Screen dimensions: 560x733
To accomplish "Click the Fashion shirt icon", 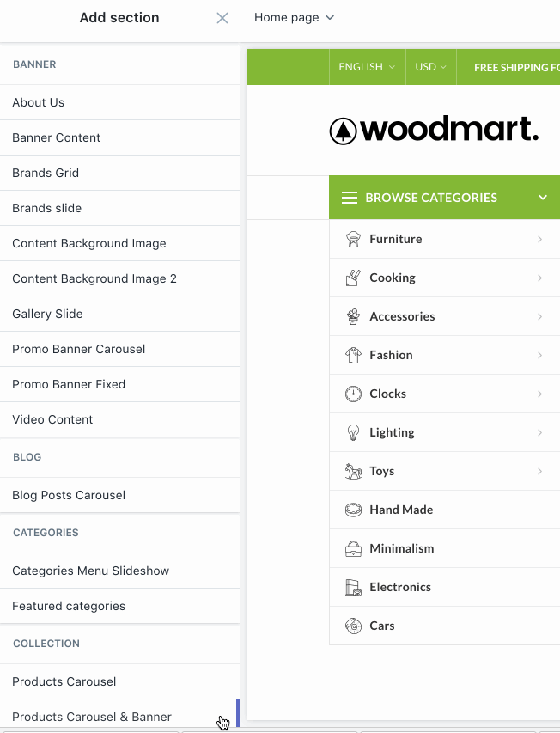I will pos(353,355).
